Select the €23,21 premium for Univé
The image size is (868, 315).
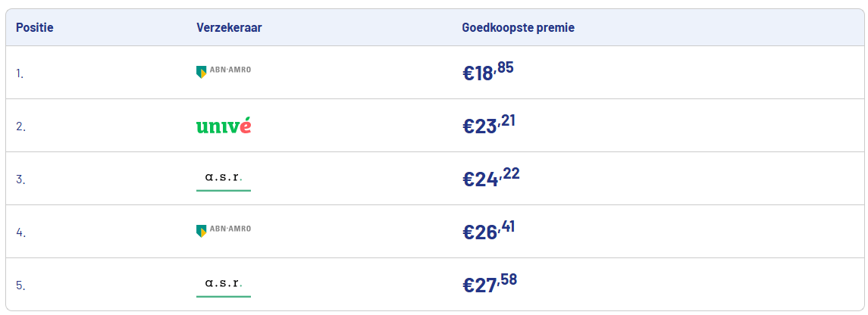point(489,125)
